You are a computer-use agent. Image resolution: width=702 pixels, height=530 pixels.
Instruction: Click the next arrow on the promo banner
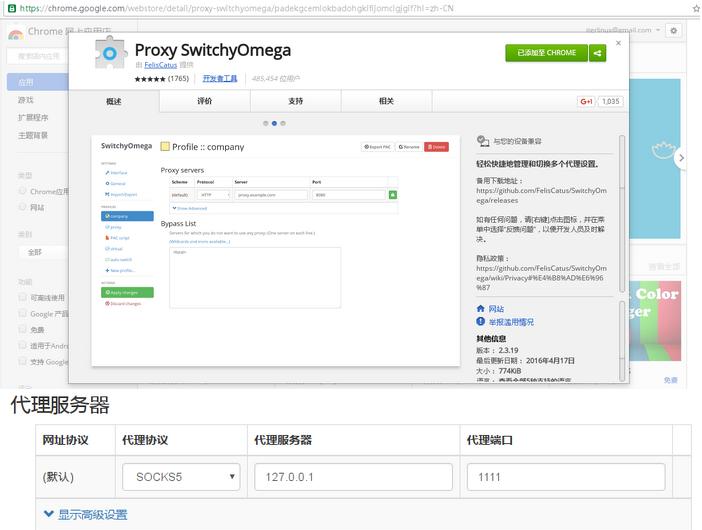[x=681, y=158]
